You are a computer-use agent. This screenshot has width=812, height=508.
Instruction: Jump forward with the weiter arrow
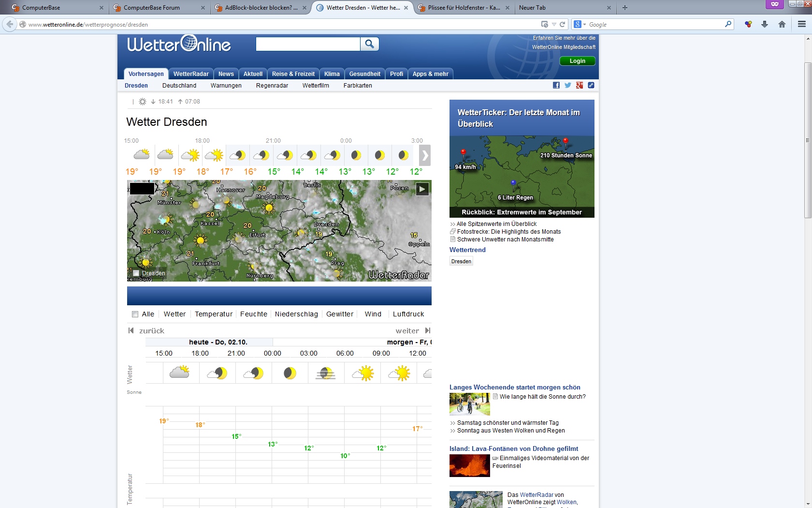[428, 330]
